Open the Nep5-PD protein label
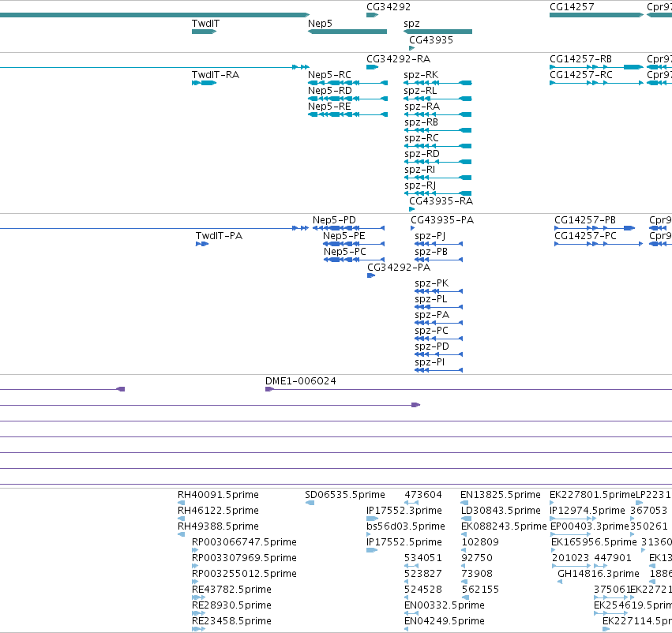The image size is (672, 633). [x=334, y=220]
